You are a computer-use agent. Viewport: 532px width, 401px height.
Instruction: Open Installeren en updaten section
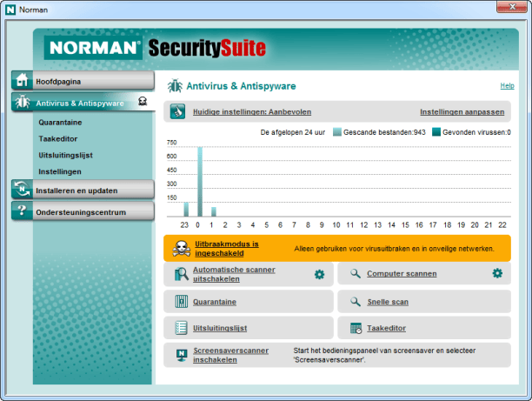83,190
